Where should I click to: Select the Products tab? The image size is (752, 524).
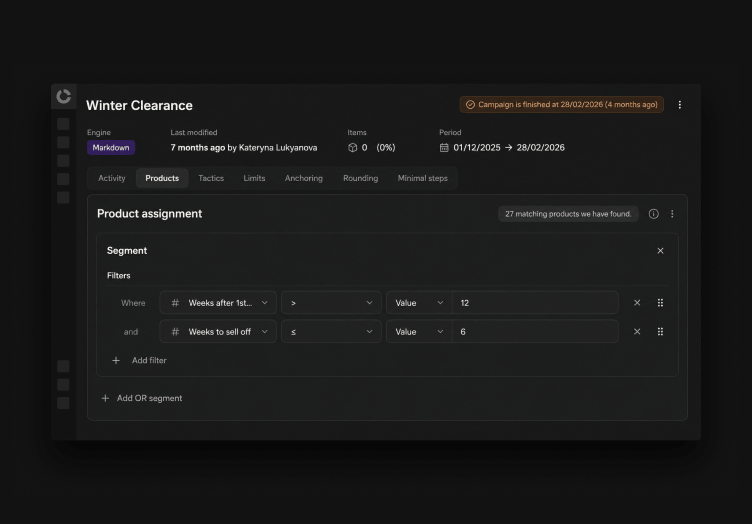click(x=162, y=178)
